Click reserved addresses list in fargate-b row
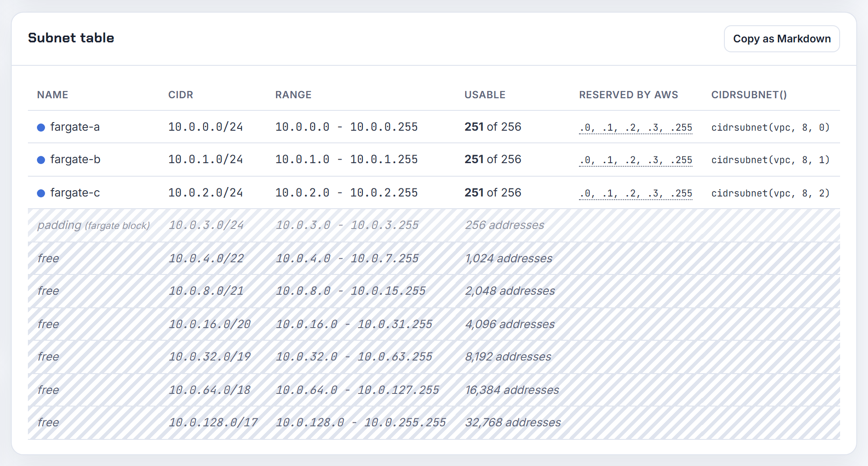This screenshot has height=466, width=868. point(636,160)
